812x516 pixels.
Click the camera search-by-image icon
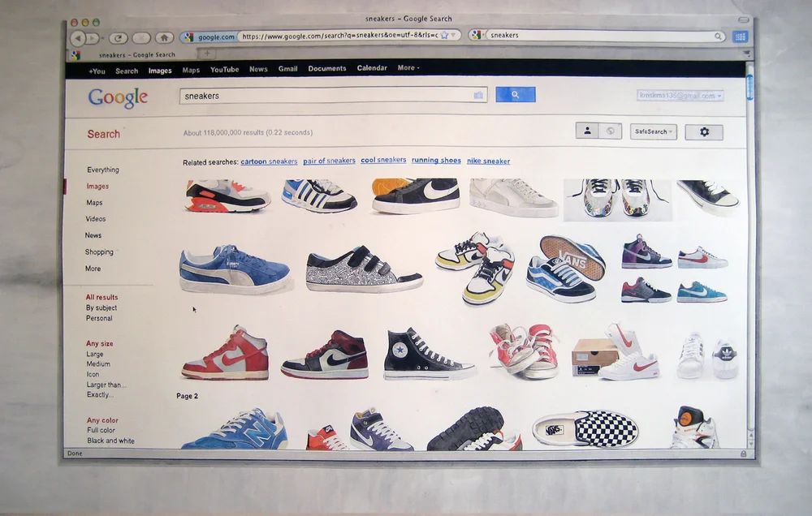coord(478,95)
